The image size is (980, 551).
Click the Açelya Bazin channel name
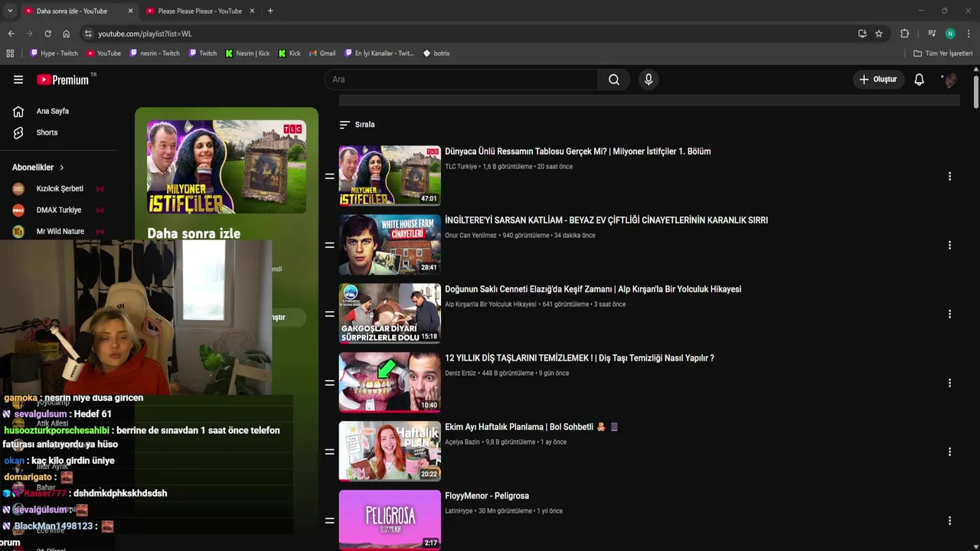point(462,442)
